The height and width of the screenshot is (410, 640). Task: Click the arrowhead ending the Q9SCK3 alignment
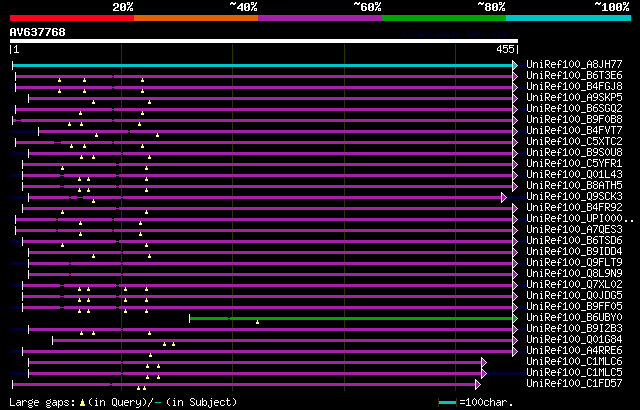[504, 197]
